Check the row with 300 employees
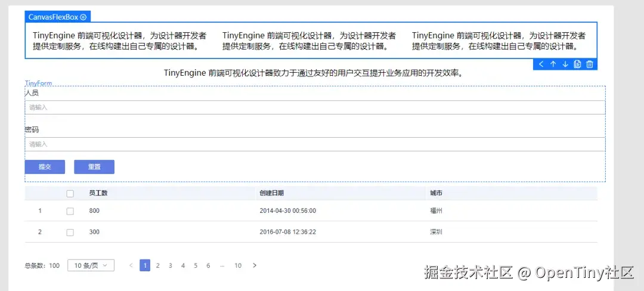 click(70, 233)
